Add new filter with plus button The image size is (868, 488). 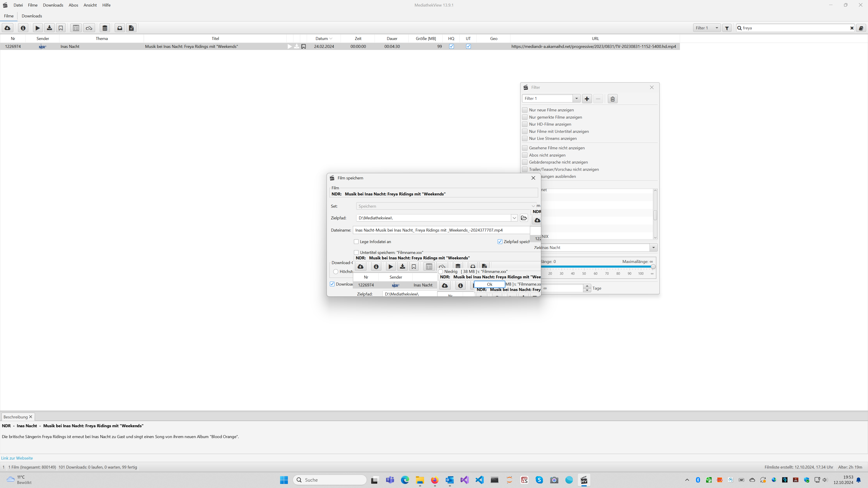[587, 99]
